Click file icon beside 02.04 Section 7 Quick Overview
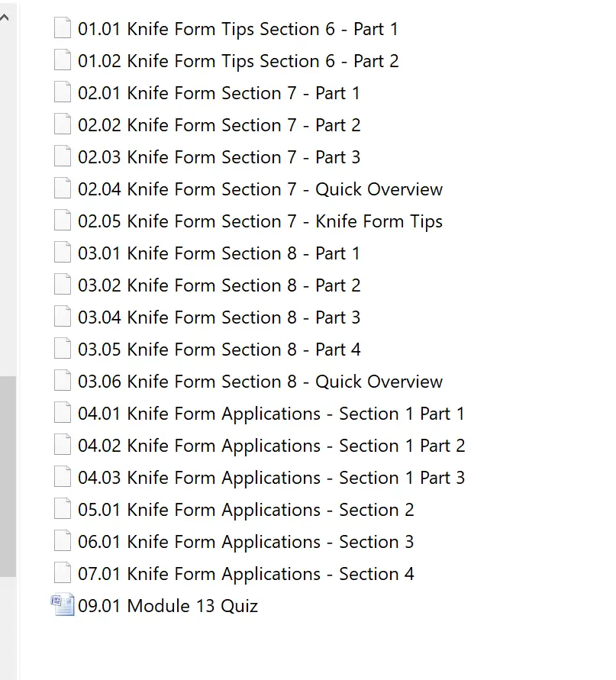616x680 pixels. 63,189
